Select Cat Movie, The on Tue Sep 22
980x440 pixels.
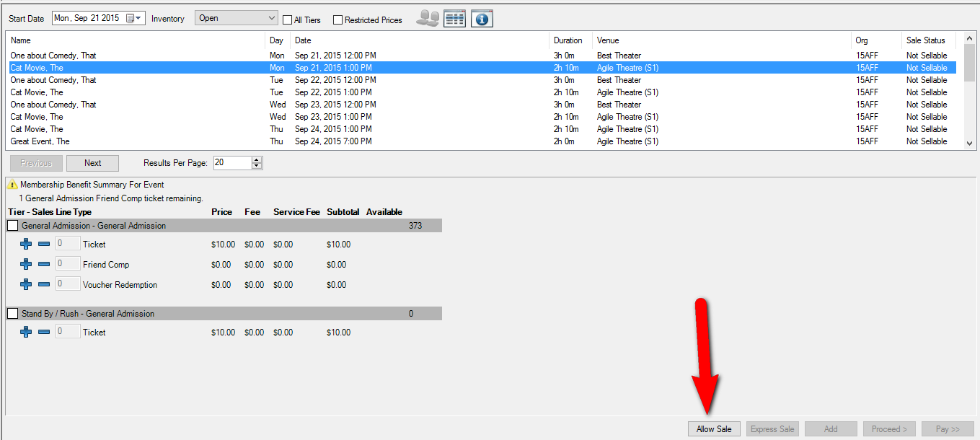point(482,92)
